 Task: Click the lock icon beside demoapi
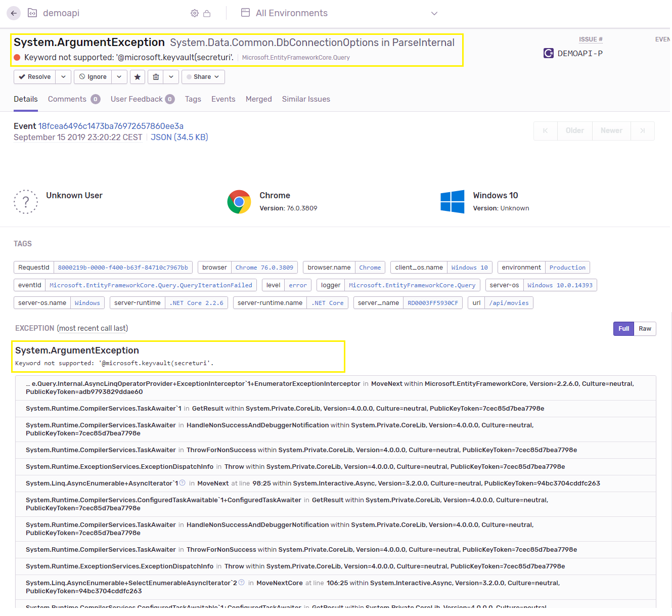[x=207, y=13]
